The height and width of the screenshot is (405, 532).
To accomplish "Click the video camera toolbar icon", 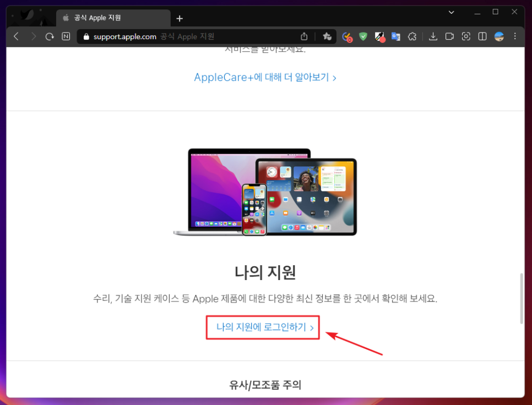I will point(449,36).
